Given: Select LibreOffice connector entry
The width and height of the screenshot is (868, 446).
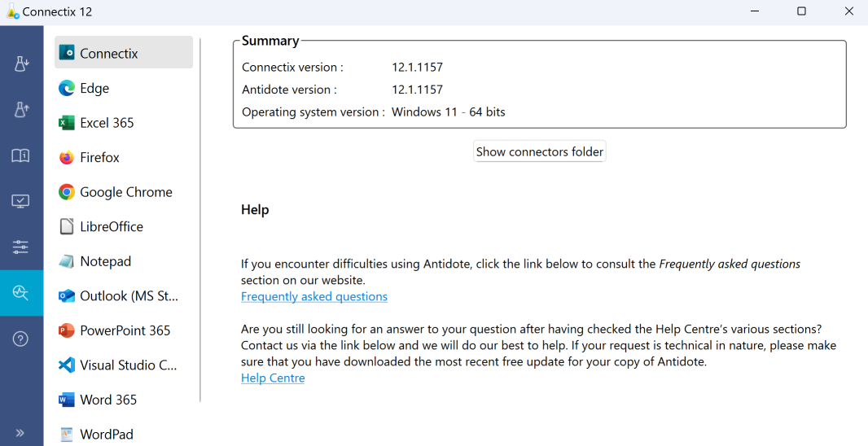Looking at the screenshot, I should point(111,227).
